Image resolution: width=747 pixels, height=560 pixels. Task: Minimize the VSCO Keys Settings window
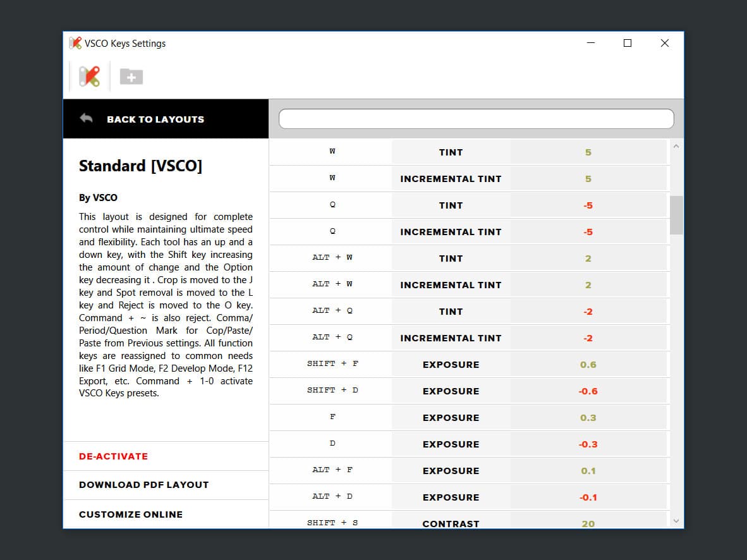tap(591, 43)
